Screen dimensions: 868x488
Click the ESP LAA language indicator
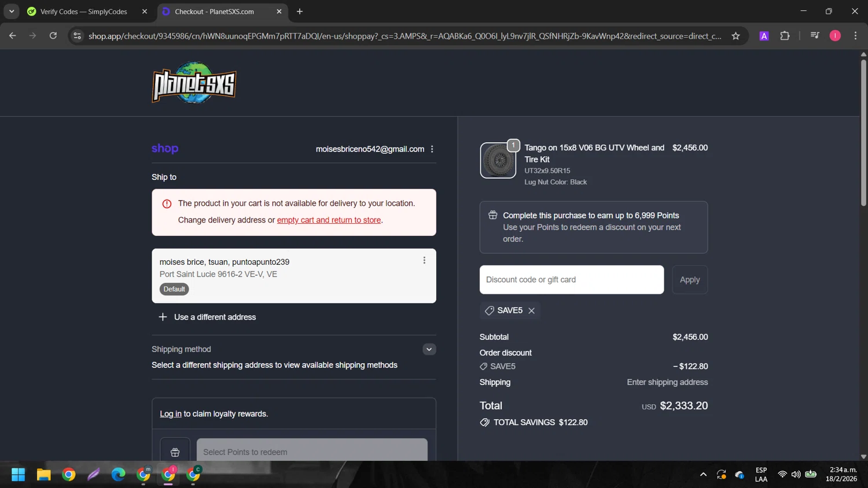761,475
